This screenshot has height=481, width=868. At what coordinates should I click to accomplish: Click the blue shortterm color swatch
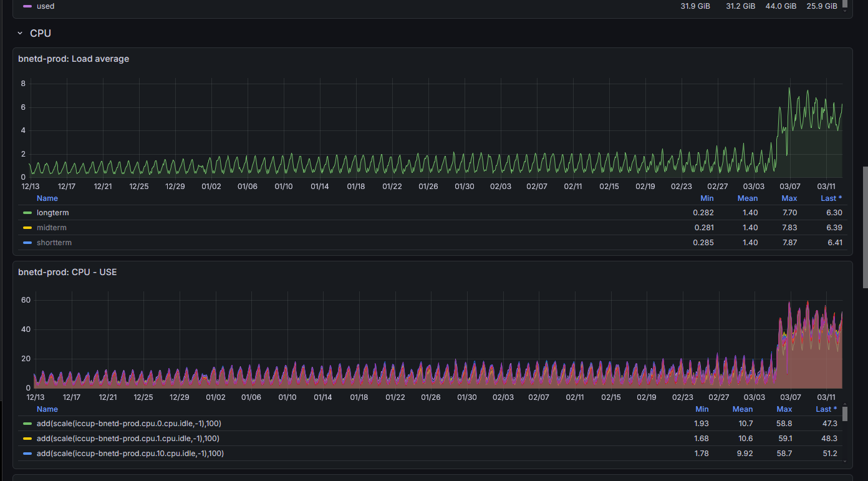27,243
